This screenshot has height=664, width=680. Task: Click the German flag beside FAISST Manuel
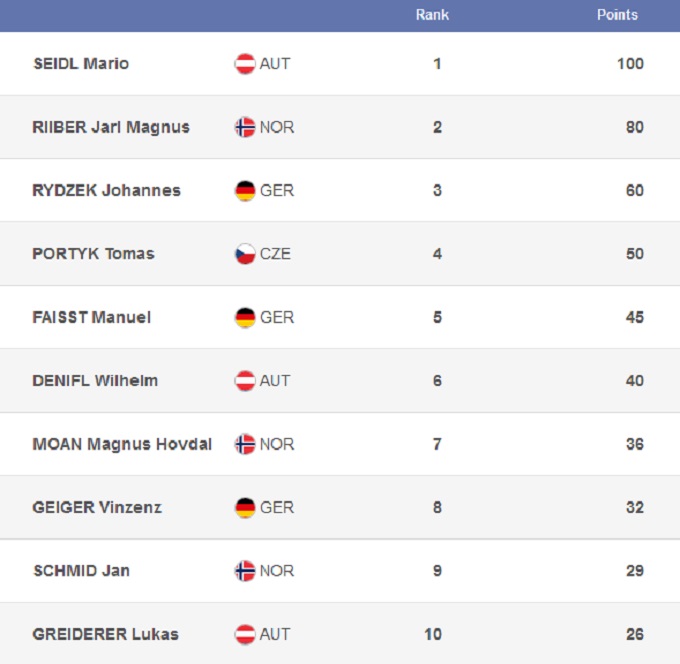245,318
